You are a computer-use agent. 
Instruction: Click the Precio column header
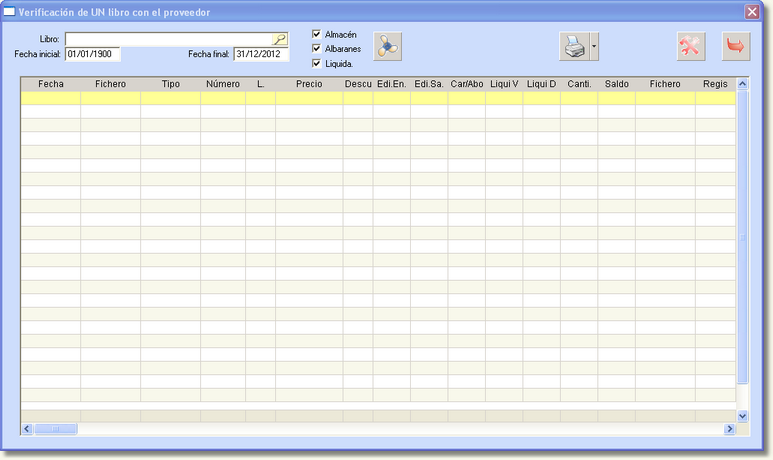click(x=309, y=84)
